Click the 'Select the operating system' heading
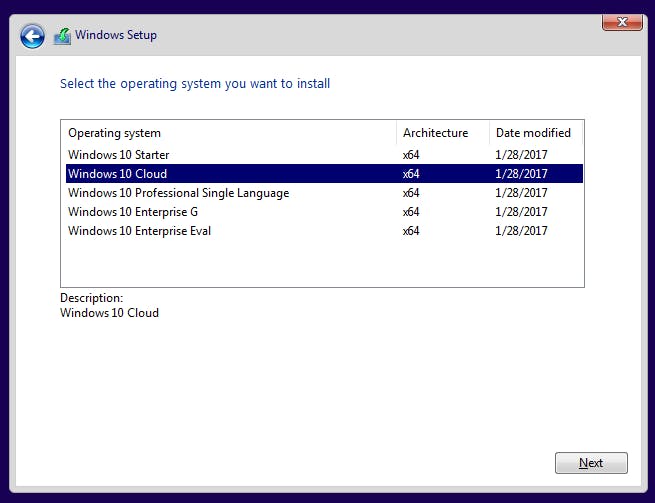The image size is (655, 503). point(195,84)
